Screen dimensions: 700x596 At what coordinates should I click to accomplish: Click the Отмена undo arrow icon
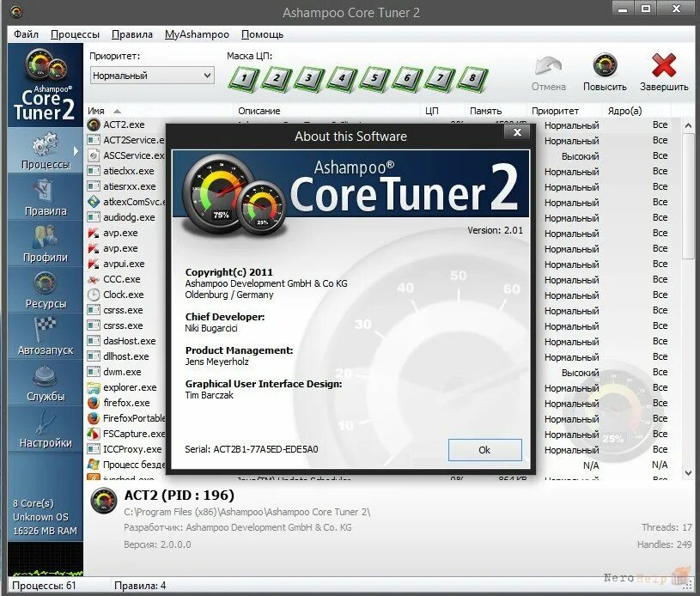click(x=548, y=65)
